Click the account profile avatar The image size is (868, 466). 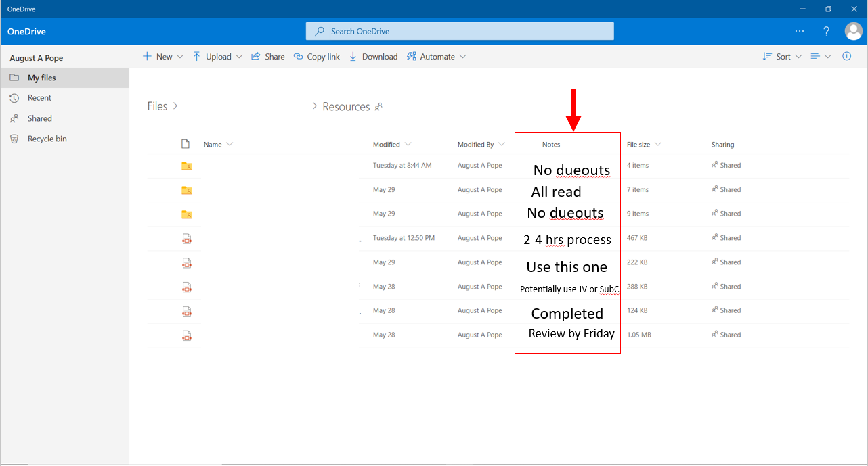click(x=853, y=31)
